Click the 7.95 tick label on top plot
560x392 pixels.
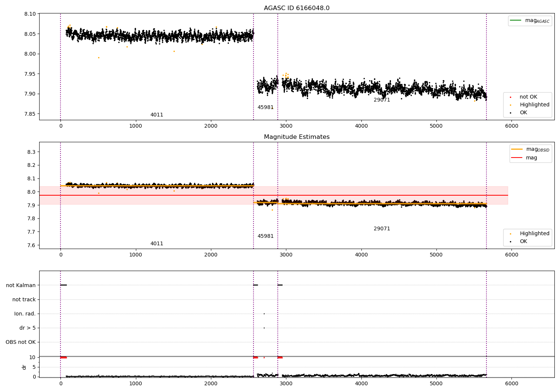coord(29,74)
